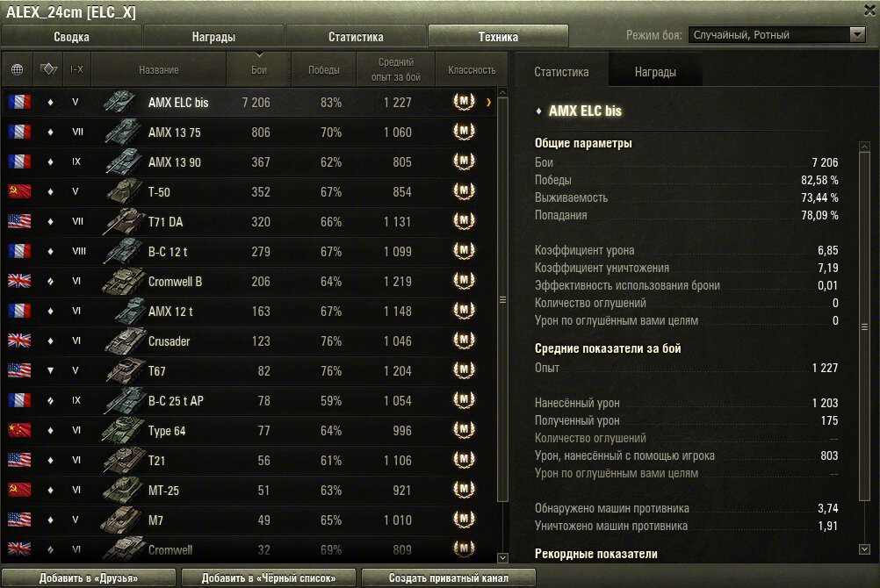Sort vehicles by type icon column
Viewport: 880px width, 588px height.
[49, 69]
